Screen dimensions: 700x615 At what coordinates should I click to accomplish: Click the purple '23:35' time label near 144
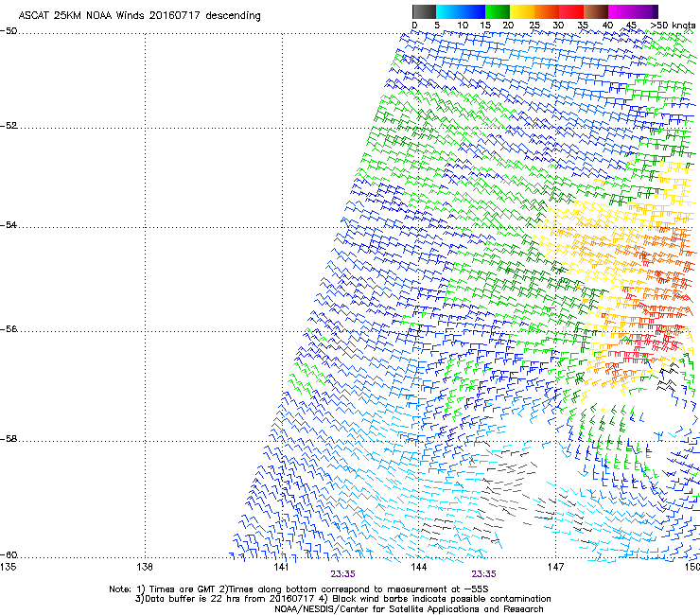pos(484,574)
